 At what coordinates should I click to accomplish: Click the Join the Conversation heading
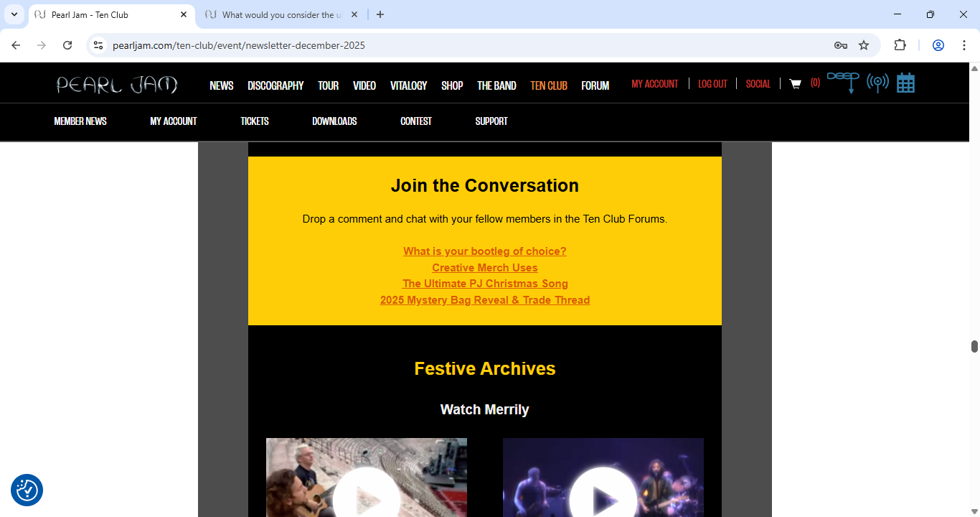(x=485, y=185)
